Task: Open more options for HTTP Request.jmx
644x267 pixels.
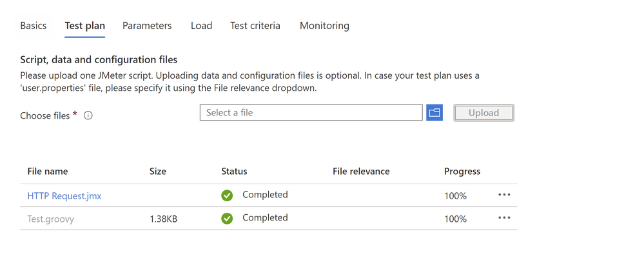Action: (x=504, y=195)
